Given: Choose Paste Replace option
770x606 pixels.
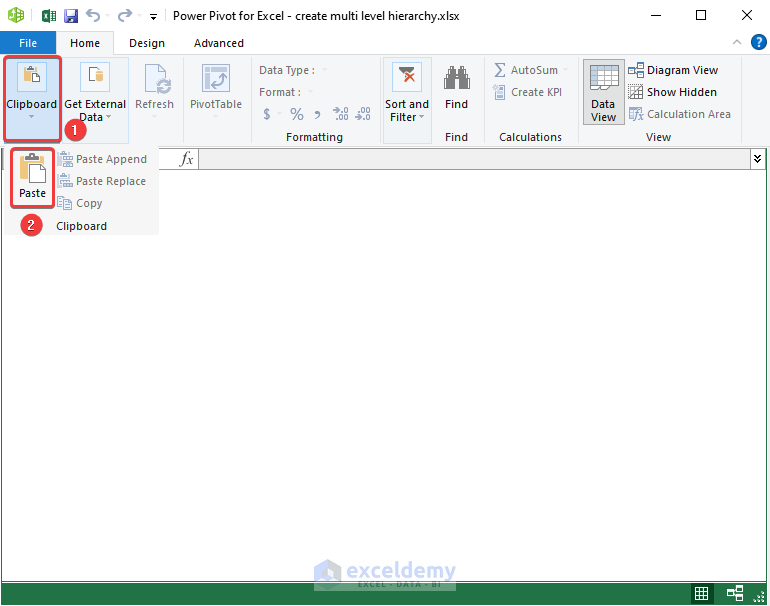Looking at the screenshot, I should [102, 181].
